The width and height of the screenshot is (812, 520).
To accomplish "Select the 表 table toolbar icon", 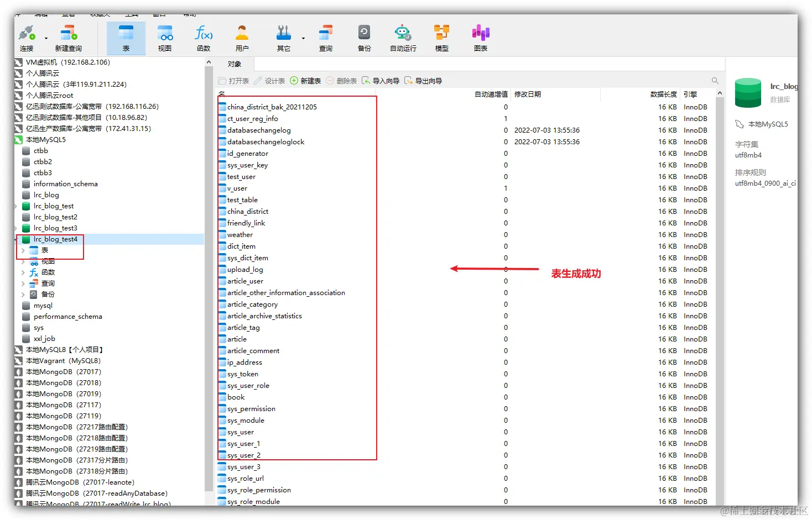I will point(126,38).
